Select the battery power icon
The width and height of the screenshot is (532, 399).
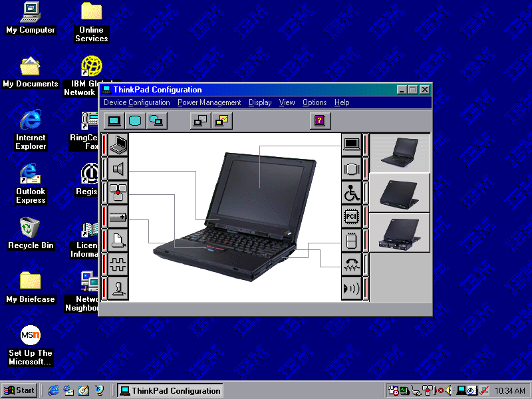point(118,217)
